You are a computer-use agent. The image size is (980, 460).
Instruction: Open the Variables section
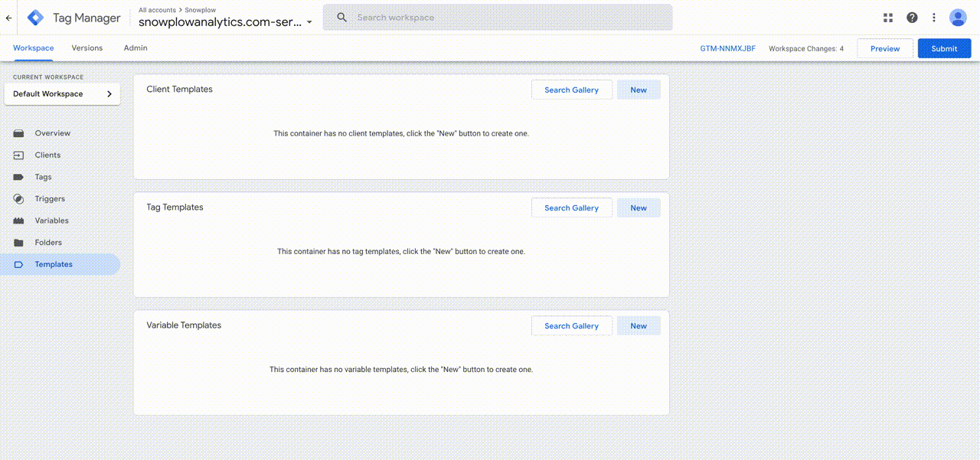pos(53,220)
